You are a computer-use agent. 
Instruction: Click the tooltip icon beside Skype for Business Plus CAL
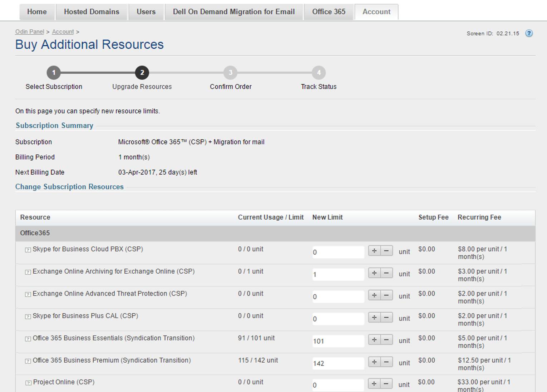[x=28, y=317]
